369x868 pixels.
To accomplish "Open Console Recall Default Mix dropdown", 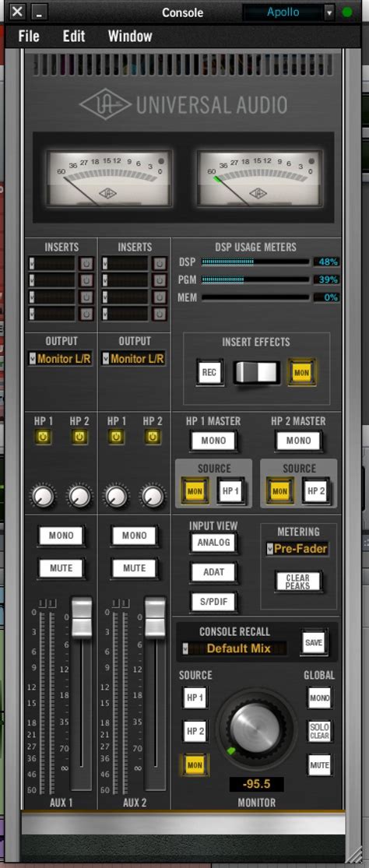I will click(235, 648).
